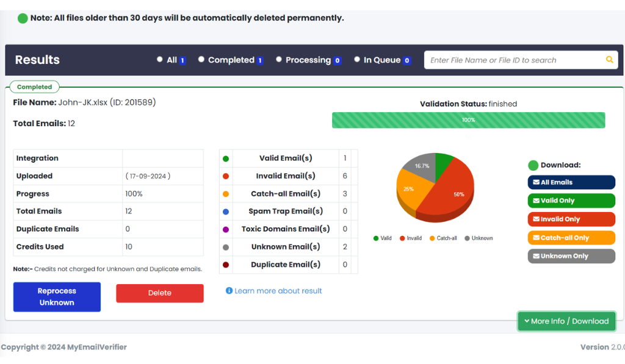This screenshot has height=364, width=625.
Task: Click envelope icon on All Emails button
Action: coord(536,182)
